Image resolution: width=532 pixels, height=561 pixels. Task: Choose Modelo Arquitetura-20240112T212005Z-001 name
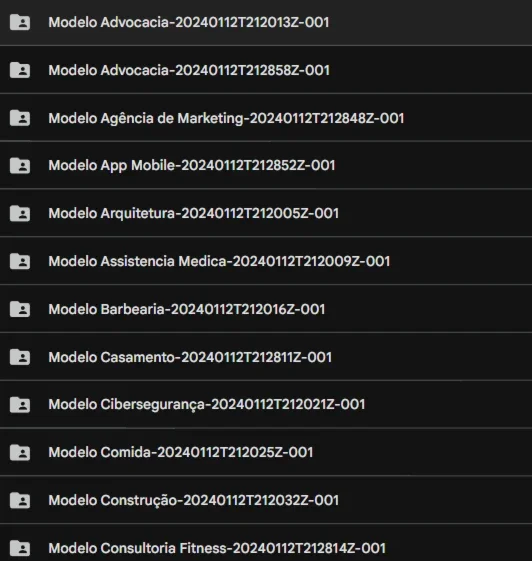click(194, 214)
